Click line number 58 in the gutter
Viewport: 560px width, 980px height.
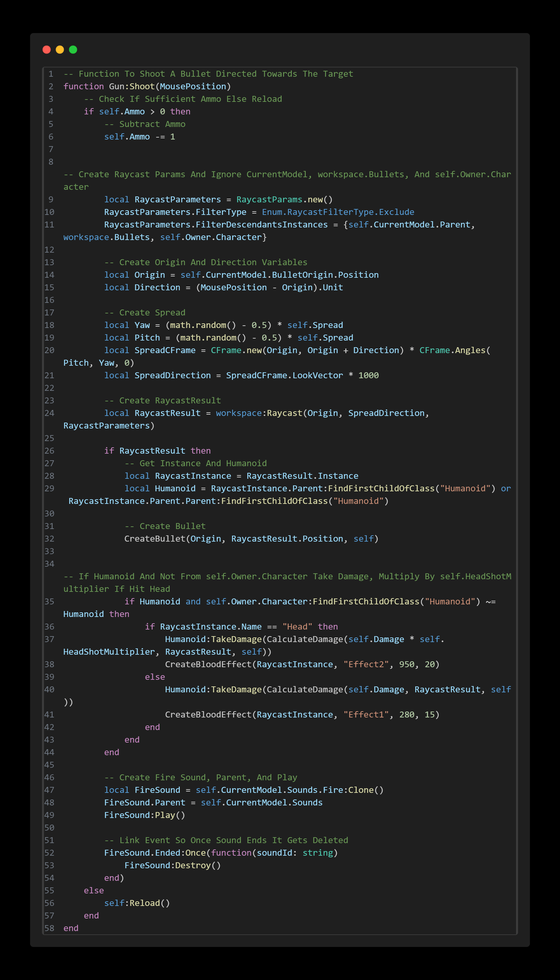click(49, 928)
